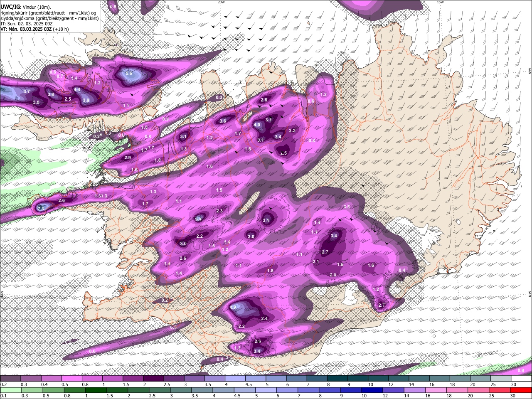Click the VT: Mán. 03.03.2025 03Z line
The width and height of the screenshot is (532, 399).
pos(34,29)
